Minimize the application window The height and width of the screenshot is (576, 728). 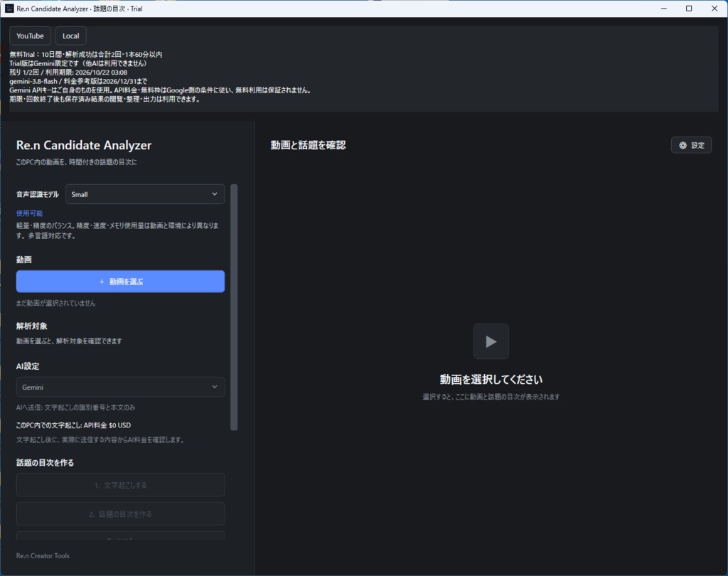[664, 9]
